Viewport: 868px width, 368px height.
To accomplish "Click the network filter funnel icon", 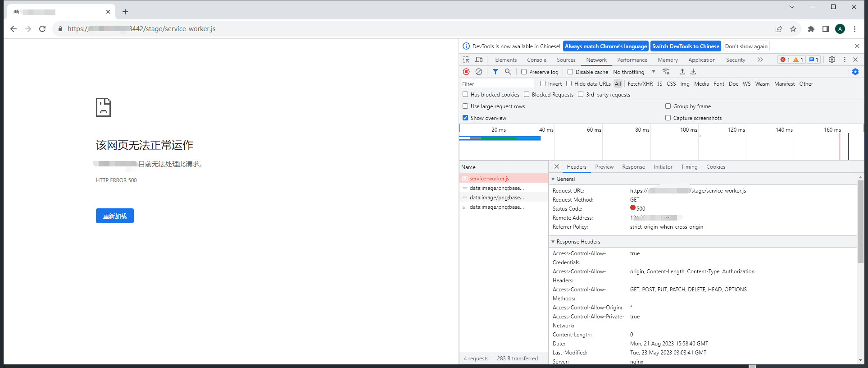I will tap(495, 72).
